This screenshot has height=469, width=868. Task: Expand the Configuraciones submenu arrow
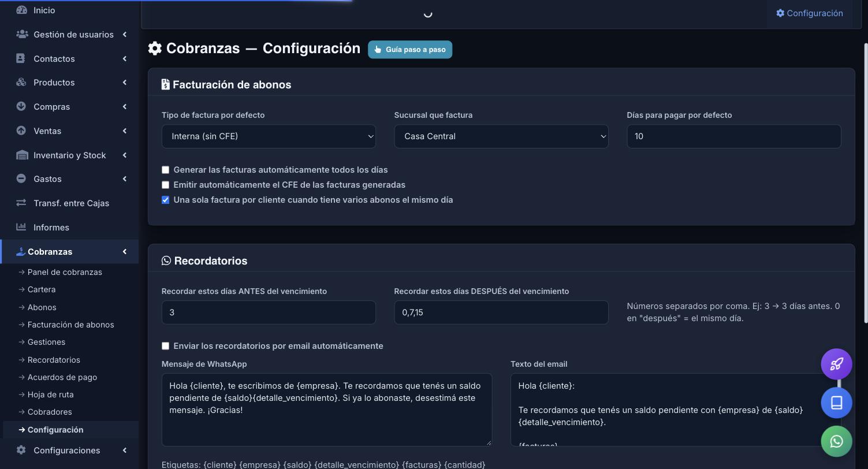125,450
